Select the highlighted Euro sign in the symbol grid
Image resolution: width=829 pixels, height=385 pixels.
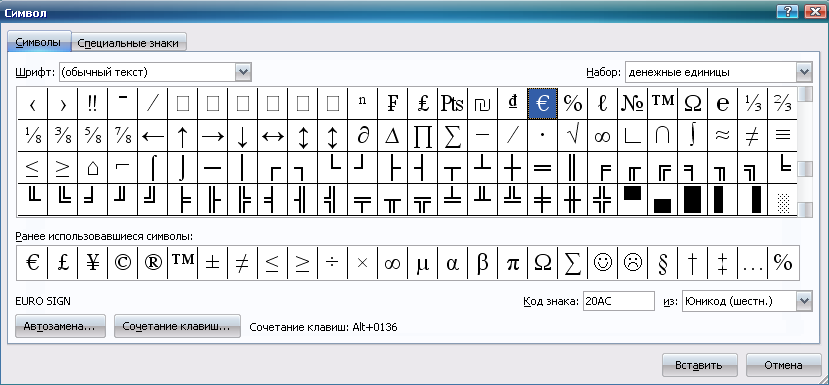pyautogui.click(x=542, y=104)
